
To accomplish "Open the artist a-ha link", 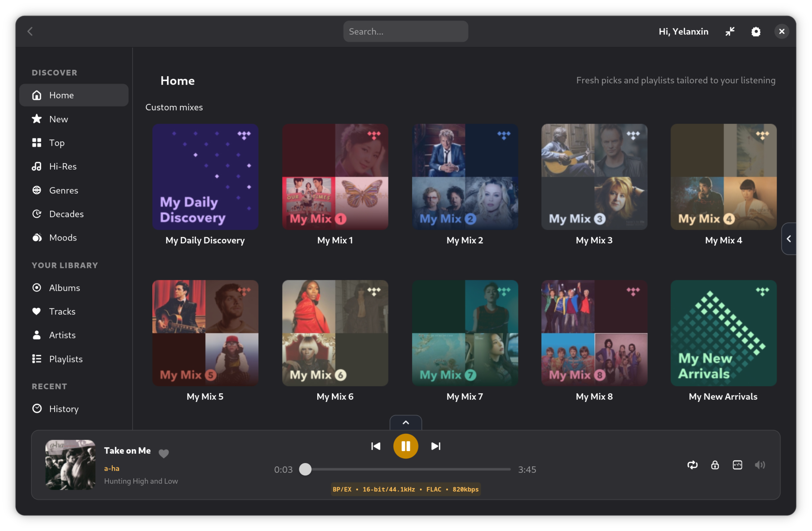I will [x=111, y=468].
